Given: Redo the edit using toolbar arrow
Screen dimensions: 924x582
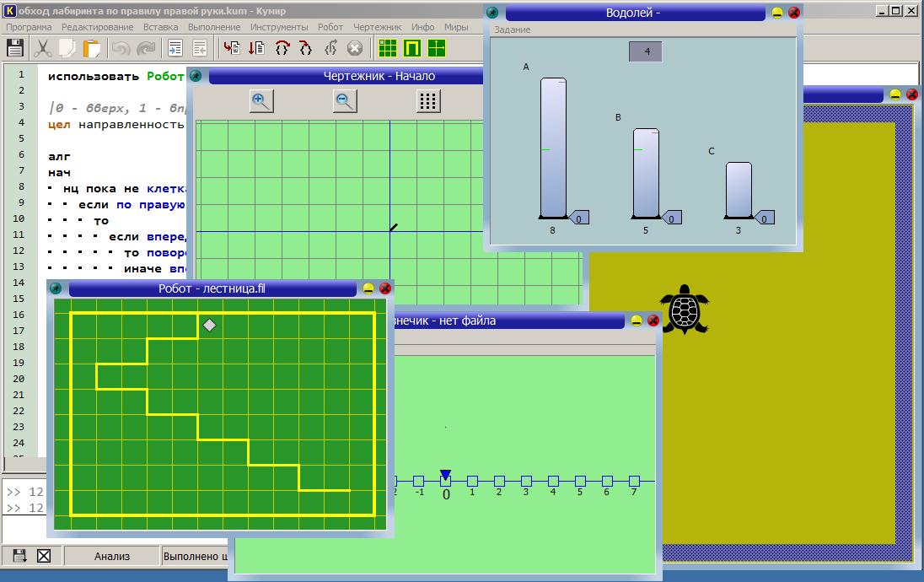Looking at the screenshot, I should pyautogui.click(x=146, y=48).
